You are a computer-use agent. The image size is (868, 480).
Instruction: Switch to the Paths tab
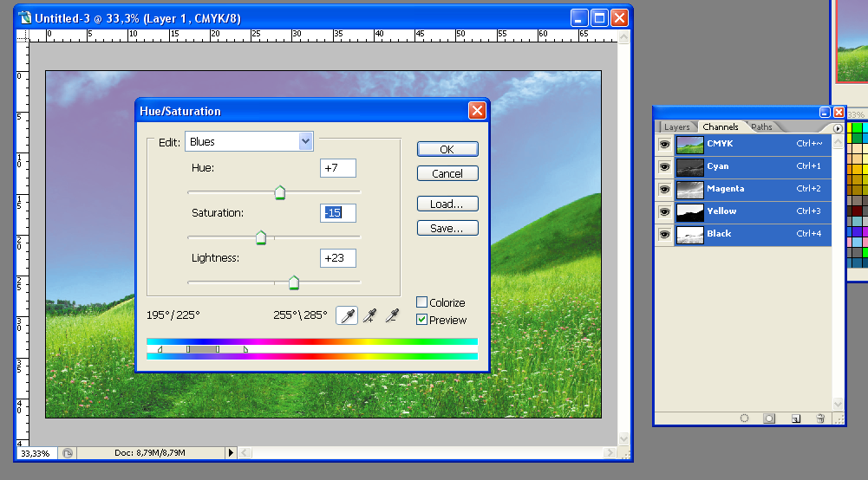click(x=761, y=127)
